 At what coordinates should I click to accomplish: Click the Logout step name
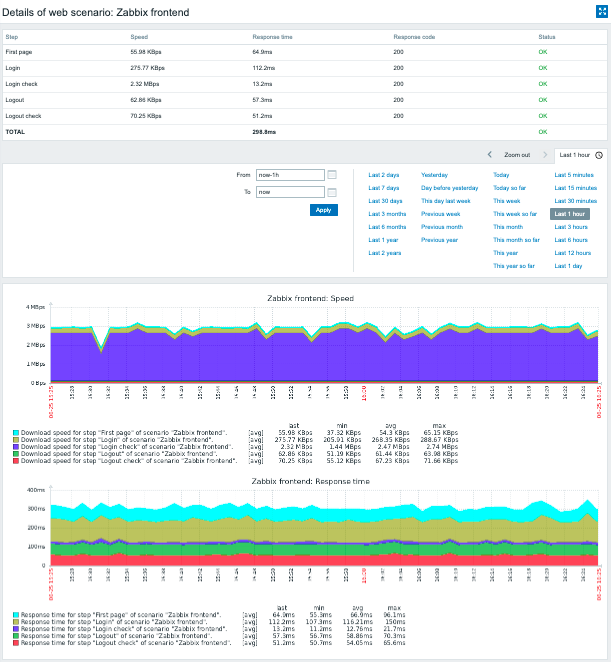(15, 100)
